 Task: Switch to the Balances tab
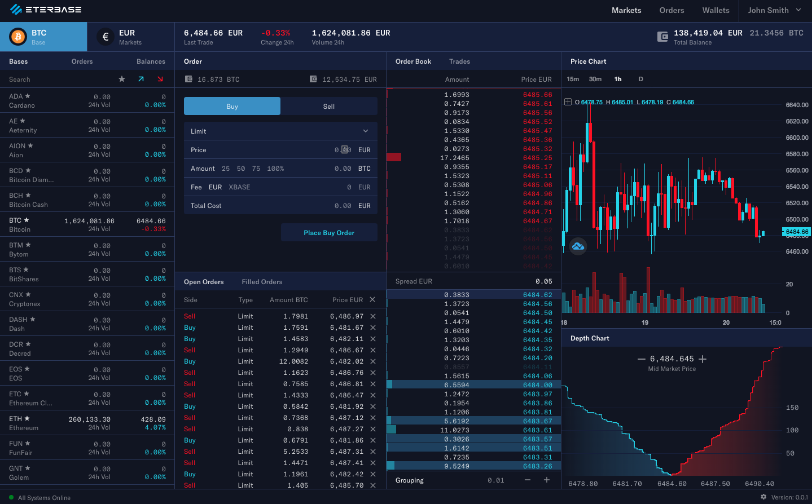[151, 61]
